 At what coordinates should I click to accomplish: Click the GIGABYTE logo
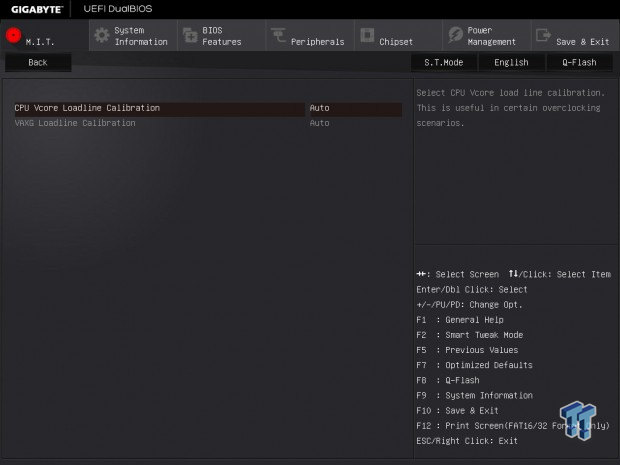tap(37, 9)
